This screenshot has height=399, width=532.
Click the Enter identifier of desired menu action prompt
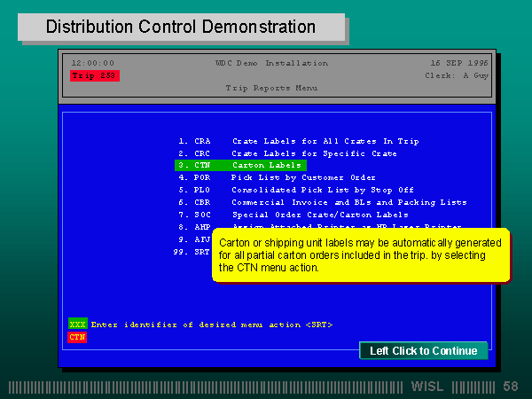pyautogui.click(x=212, y=325)
